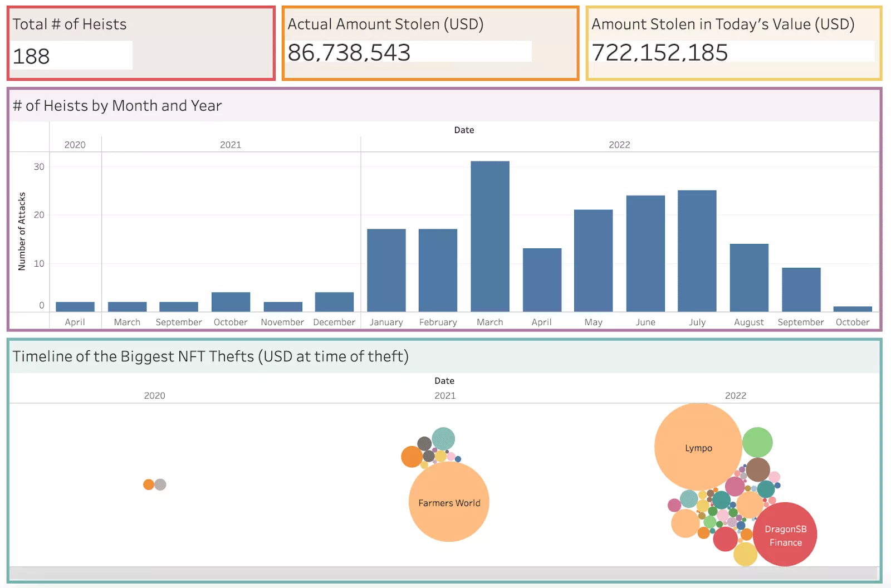The width and height of the screenshot is (891, 588).
Task: Select the July 2022 bar
Action: pos(697,251)
